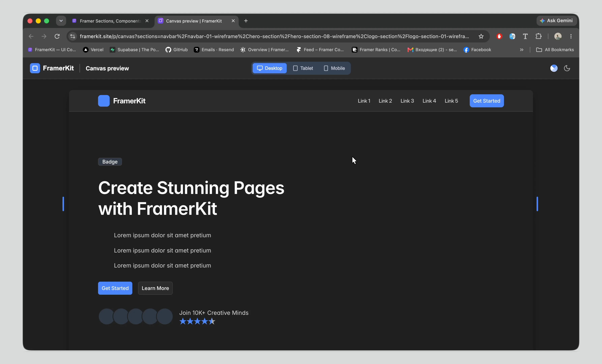Toggle dark mode moon icon

coord(567,68)
